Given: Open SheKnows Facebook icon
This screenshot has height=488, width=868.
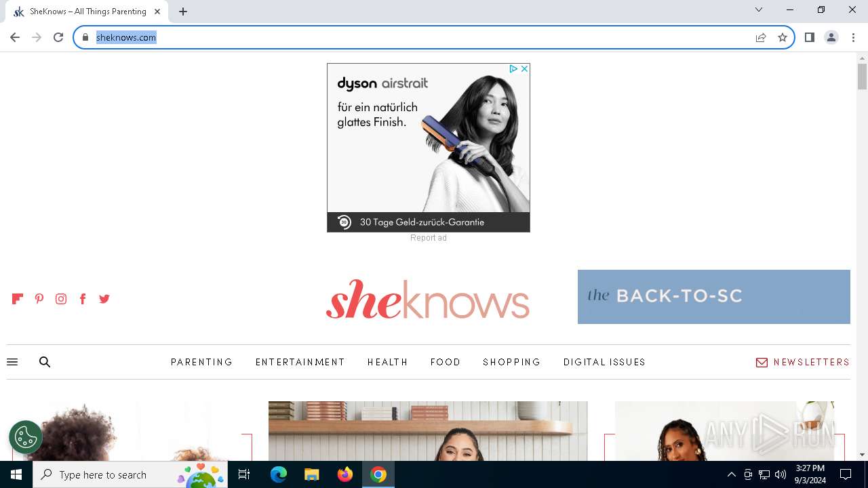Looking at the screenshot, I should click(x=83, y=299).
